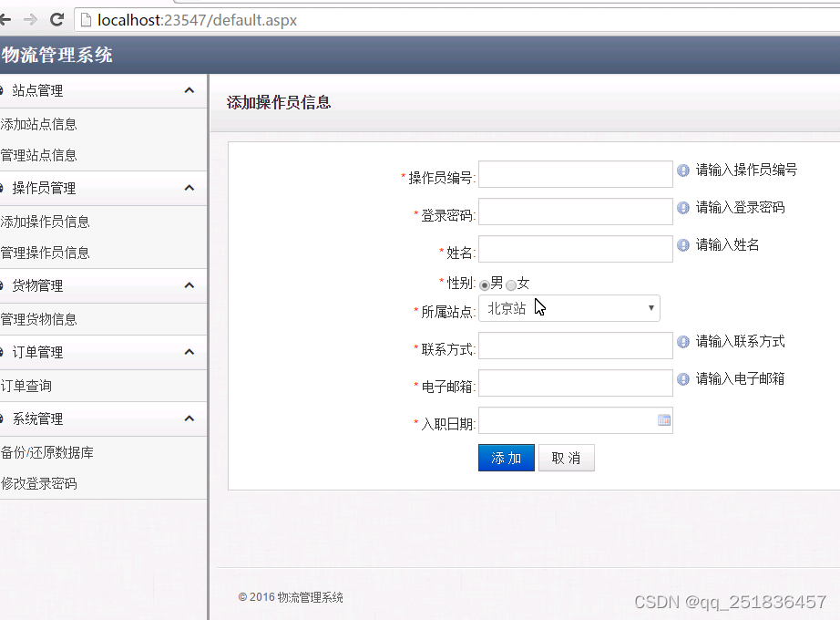Click the browser back arrow
The image size is (840, 620).
[x=5, y=20]
